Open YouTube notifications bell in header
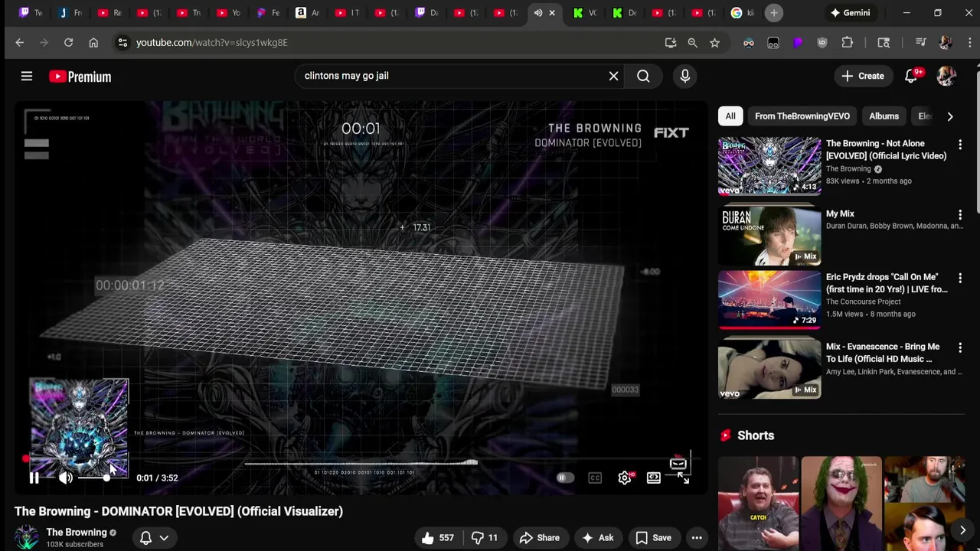980x551 pixels. tap(911, 76)
